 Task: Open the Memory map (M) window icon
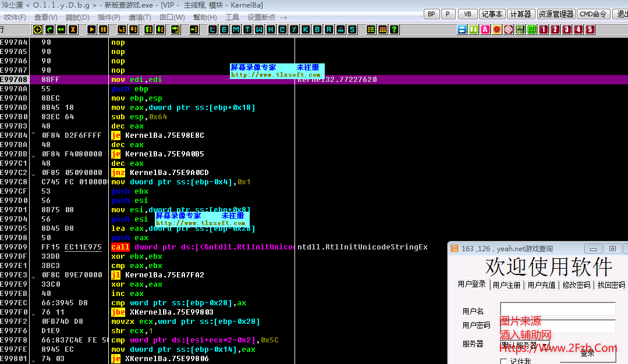236,29
